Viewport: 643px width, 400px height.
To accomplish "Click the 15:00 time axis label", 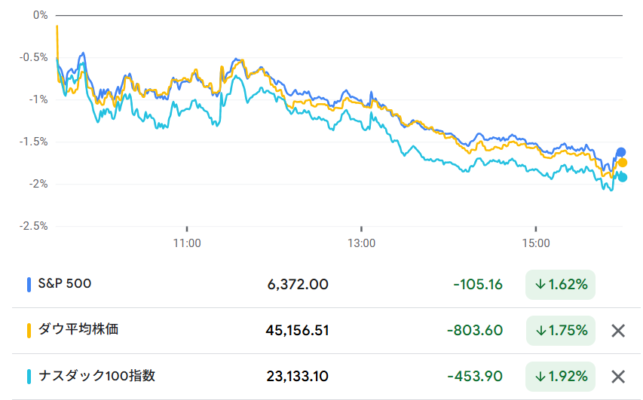I will [537, 243].
